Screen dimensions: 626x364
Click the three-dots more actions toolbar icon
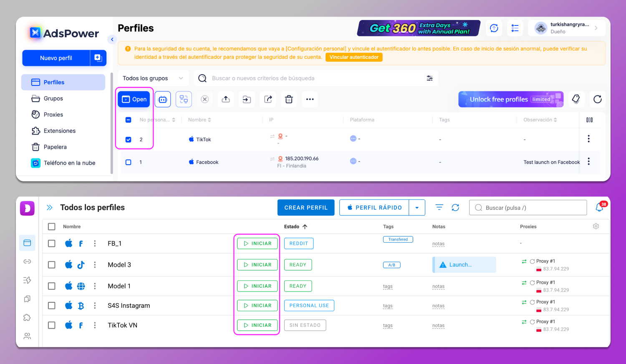click(310, 99)
